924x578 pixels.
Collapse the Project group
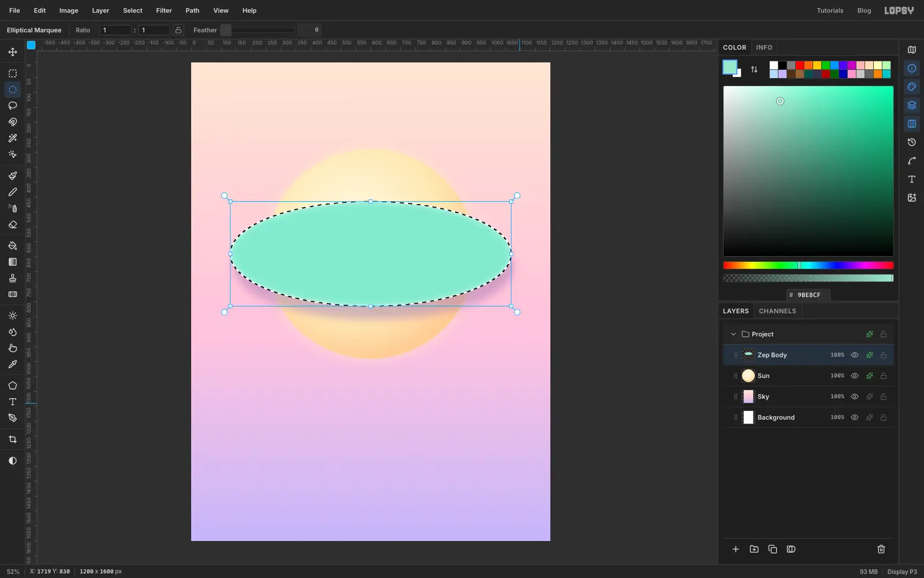tap(733, 334)
